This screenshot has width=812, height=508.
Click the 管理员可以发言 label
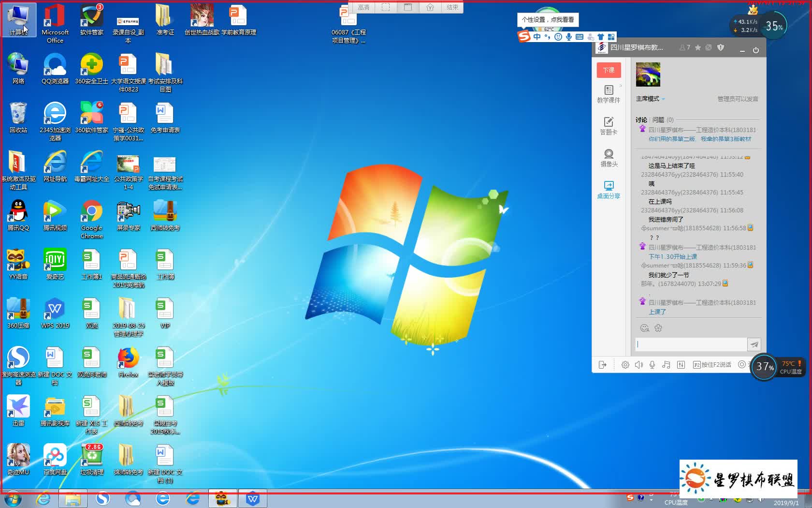pos(738,99)
